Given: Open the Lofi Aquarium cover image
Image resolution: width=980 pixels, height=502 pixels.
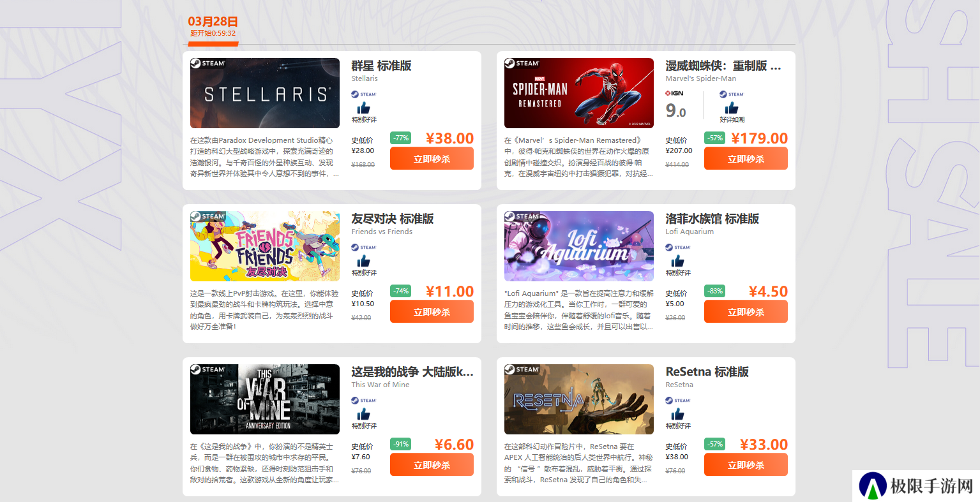Looking at the screenshot, I should coord(579,246).
